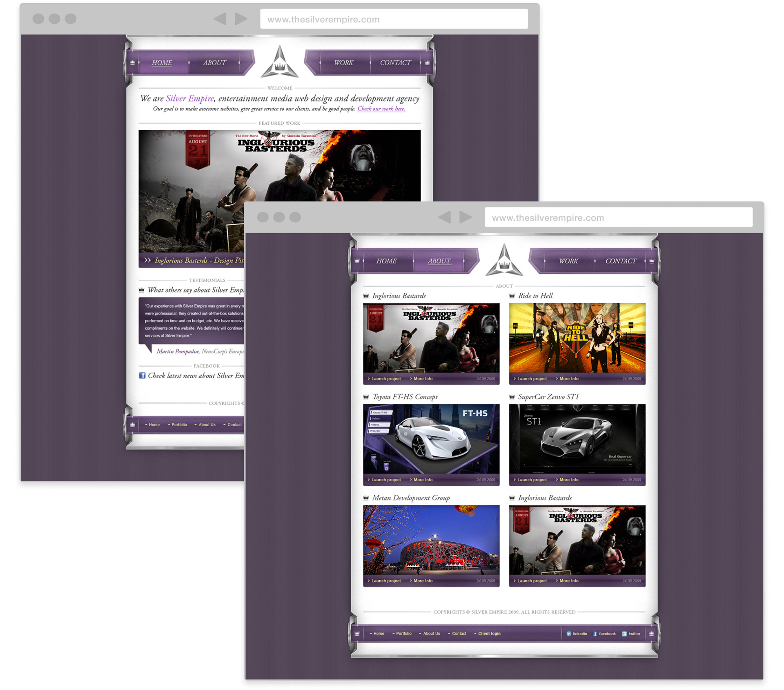Click the double chevron beside Inglorious Basterds caption
This screenshot has width=784, height=690.
[147, 260]
